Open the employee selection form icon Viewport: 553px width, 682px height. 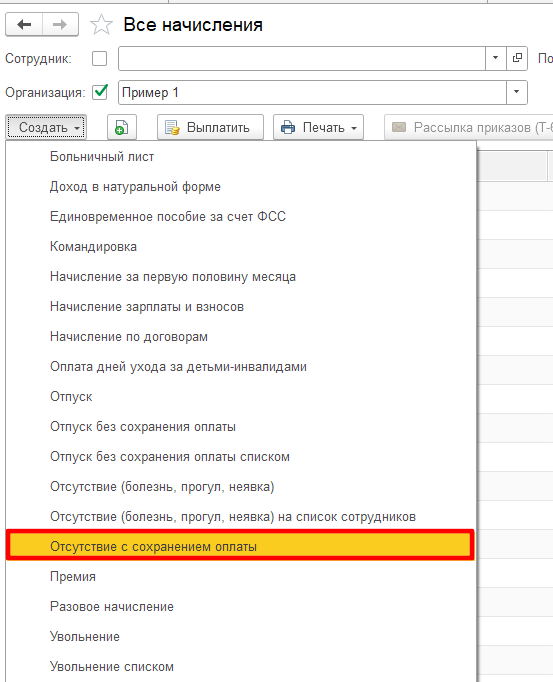[517, 58]
